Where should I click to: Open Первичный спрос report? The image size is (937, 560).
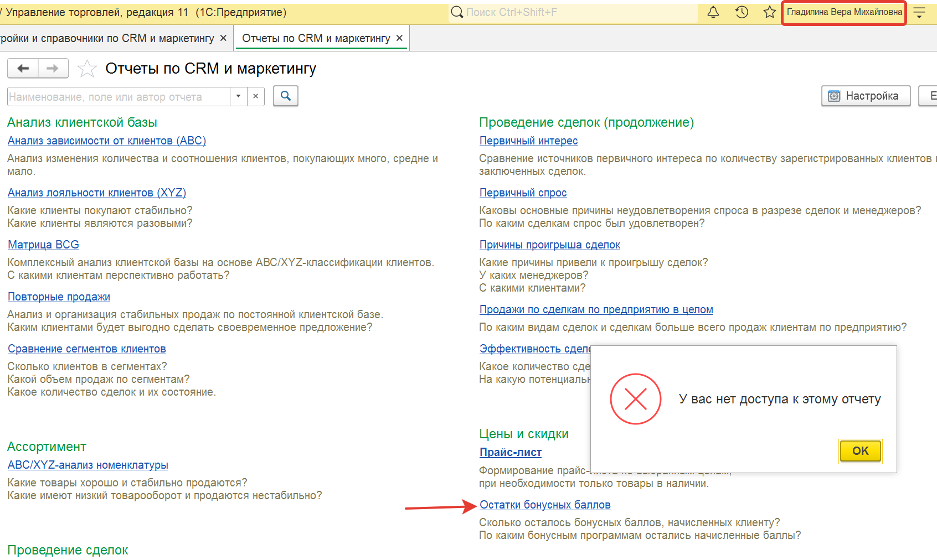tap(523, 193)
